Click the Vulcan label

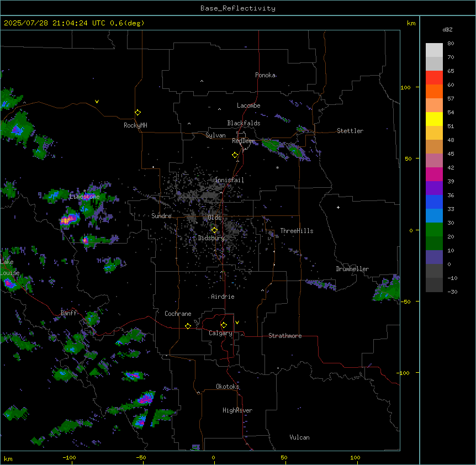point(299,437)
